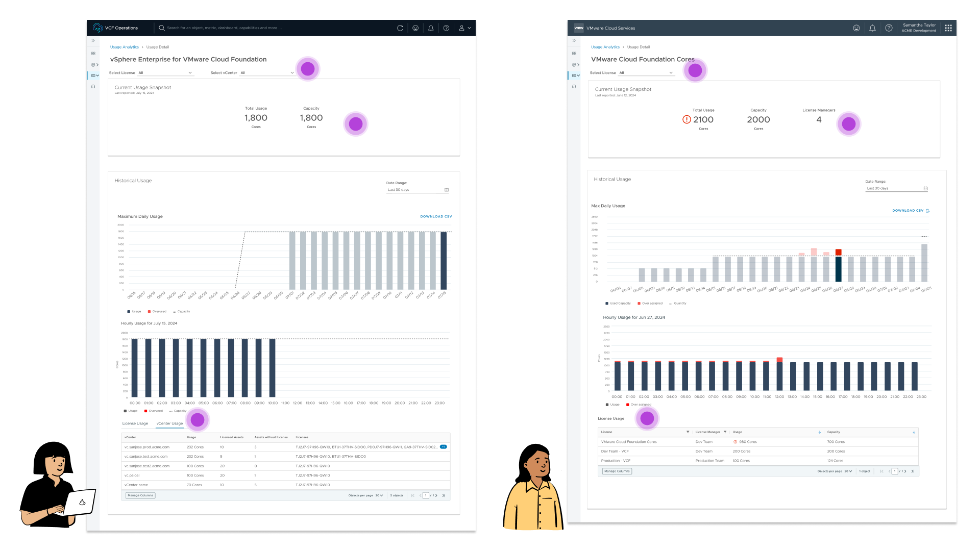Click the help icon in VCF Operations header
This screenshot has width=980, height=551.
coord(446,28)
